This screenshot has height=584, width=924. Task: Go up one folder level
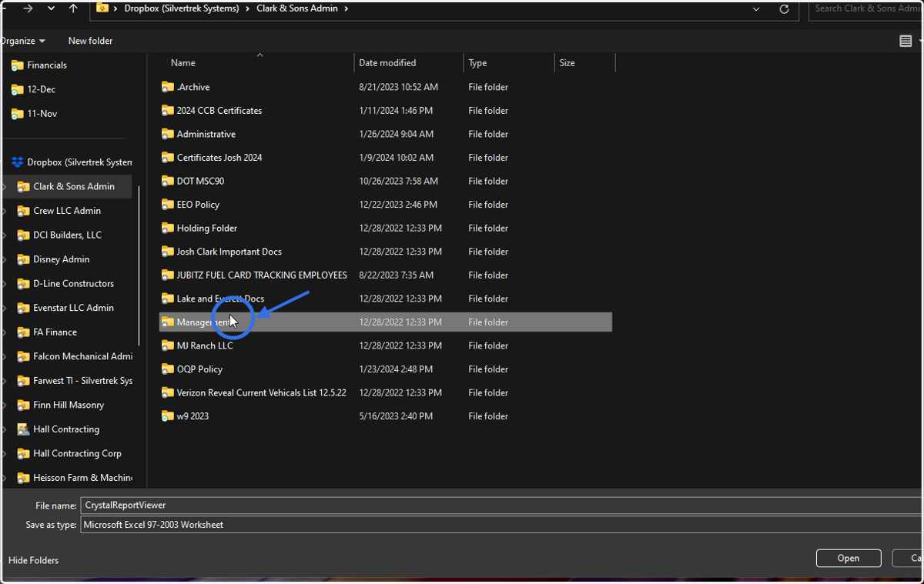point(73,8)
